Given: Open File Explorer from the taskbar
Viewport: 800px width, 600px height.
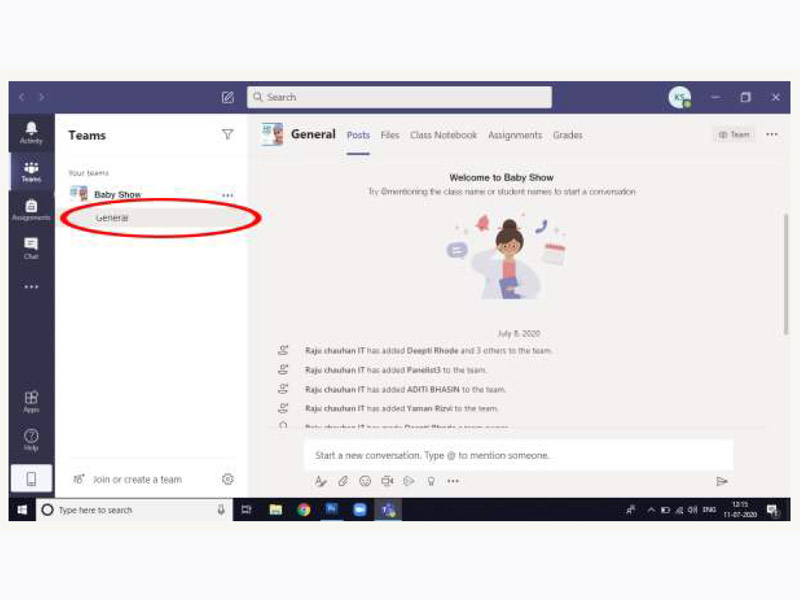Looking at the screenshot, I should 276,510.
